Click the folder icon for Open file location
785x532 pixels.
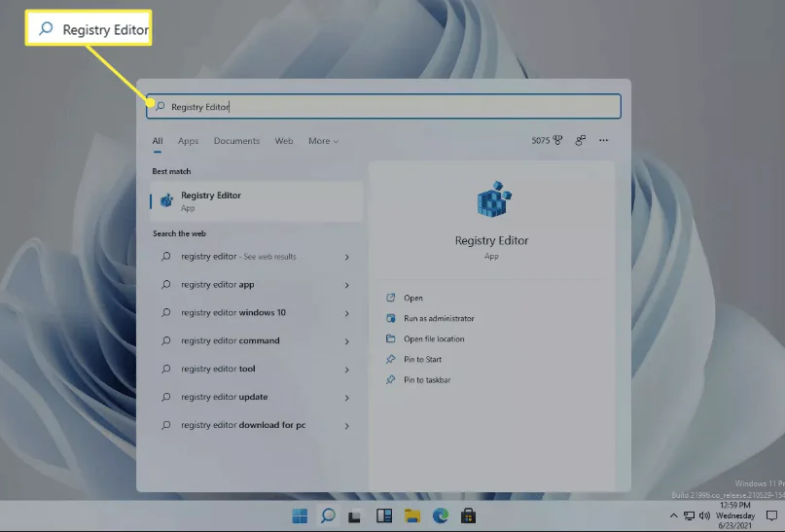point(390,338)
